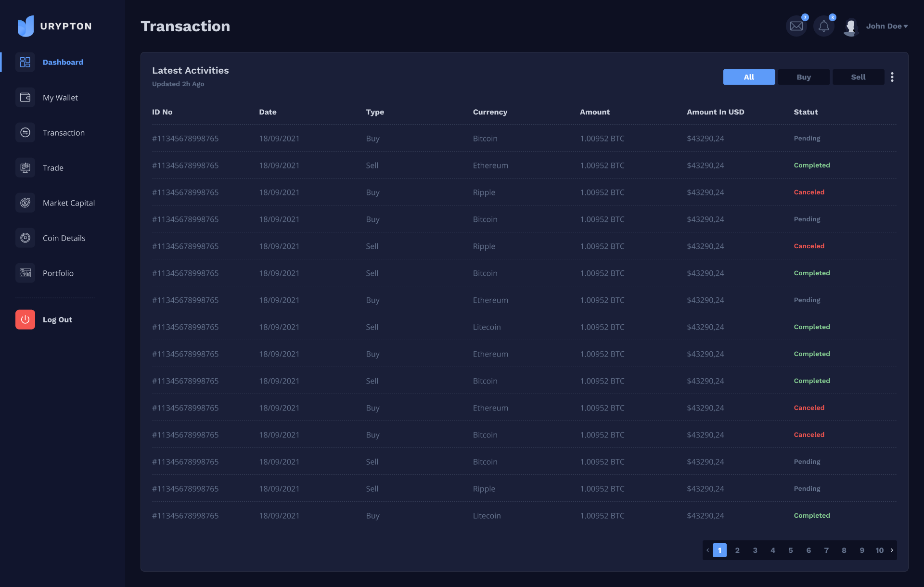Open notifications bell icon
The image size is (924, 587).
tap(824, 26)
